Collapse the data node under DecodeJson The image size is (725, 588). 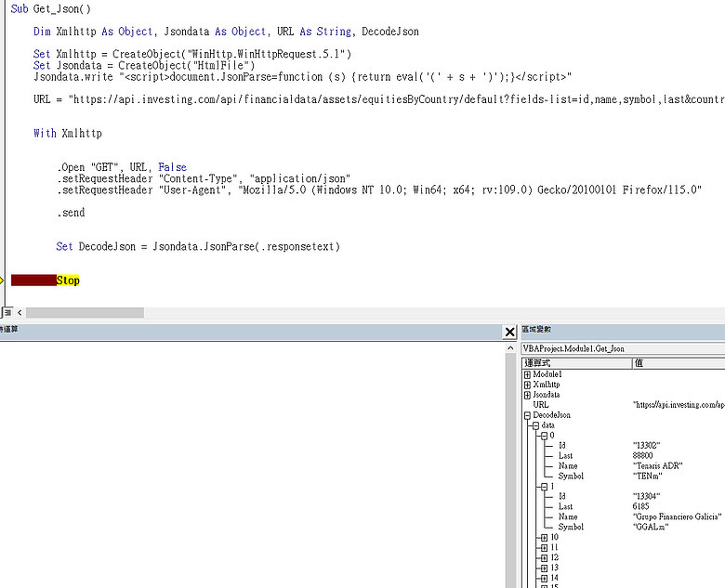click(x=535, y=425)
